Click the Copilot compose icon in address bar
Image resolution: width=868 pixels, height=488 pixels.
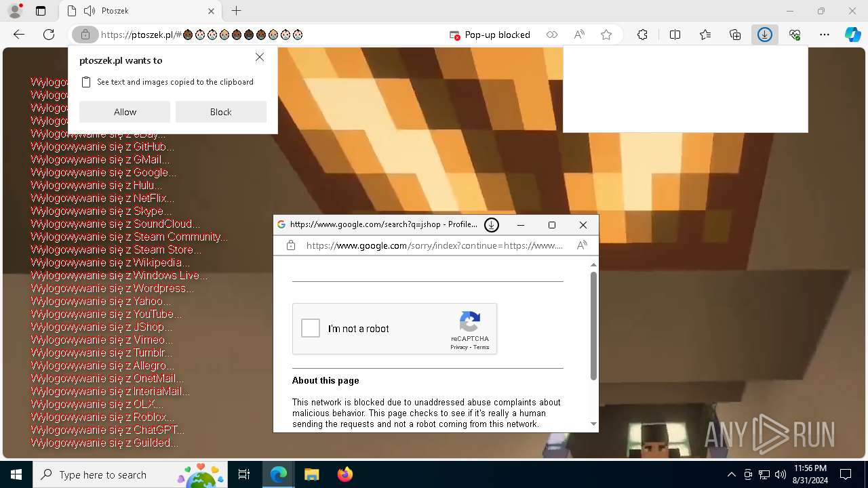pyautogui.click(x=552, y=35)
